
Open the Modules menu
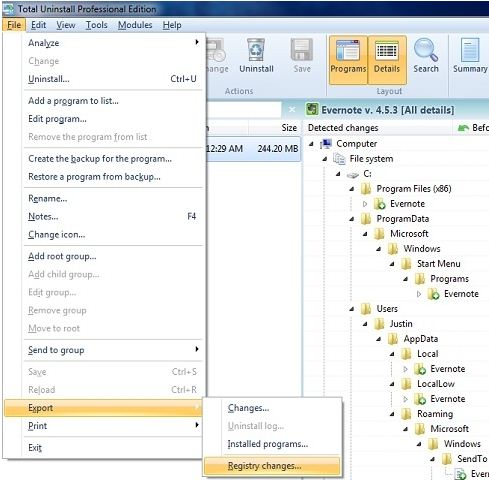coord(135,25)
